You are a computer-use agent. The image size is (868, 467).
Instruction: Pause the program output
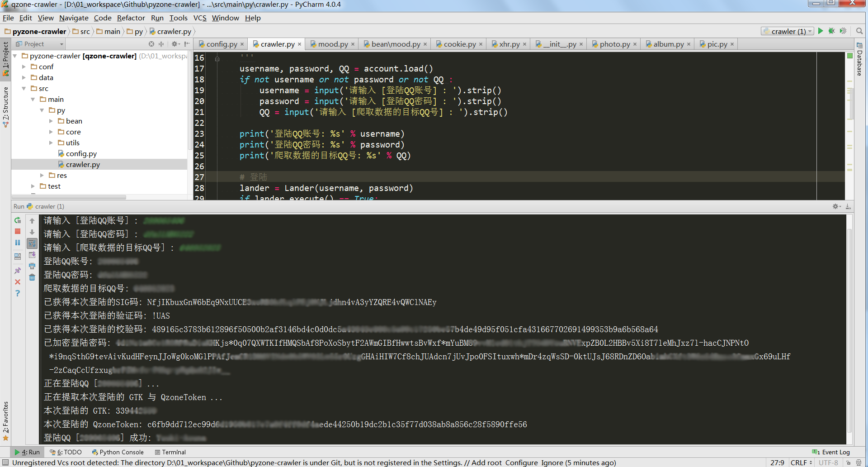[18, 243]
